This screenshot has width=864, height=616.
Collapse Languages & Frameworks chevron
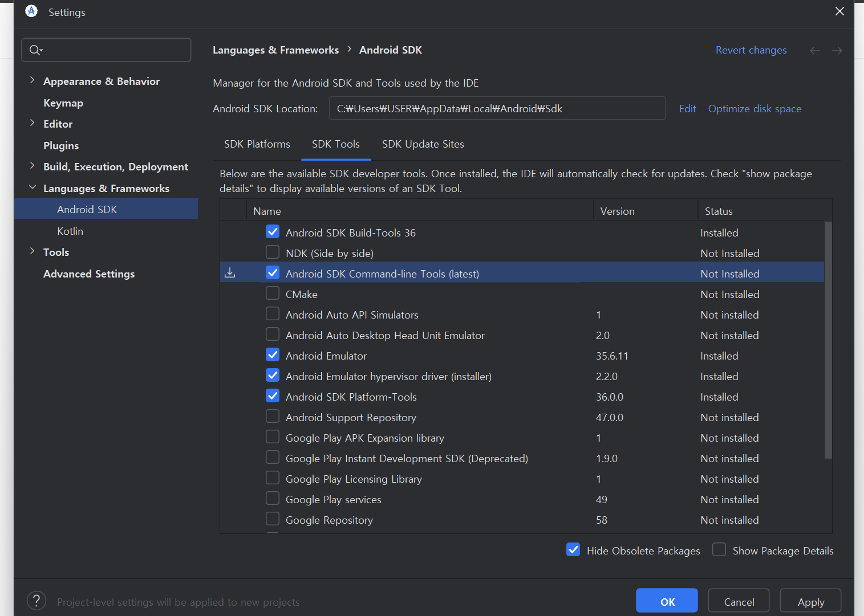tap(33, 187)
